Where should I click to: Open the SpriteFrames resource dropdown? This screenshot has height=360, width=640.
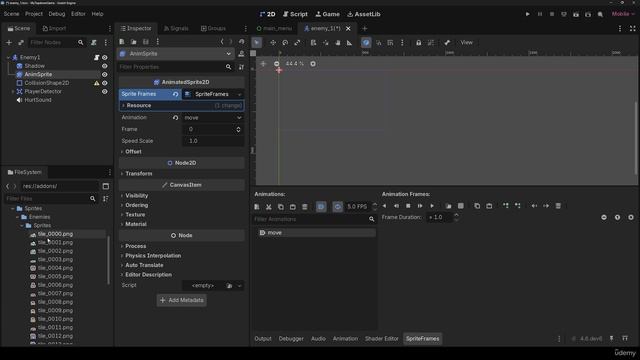coord(239,94)
